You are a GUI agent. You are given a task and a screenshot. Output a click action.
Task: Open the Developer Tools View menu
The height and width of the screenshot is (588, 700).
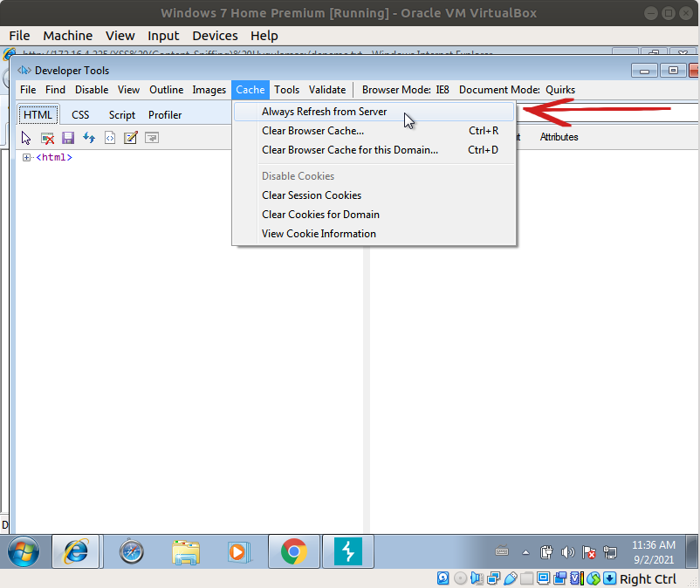click(x=128, y=90)
